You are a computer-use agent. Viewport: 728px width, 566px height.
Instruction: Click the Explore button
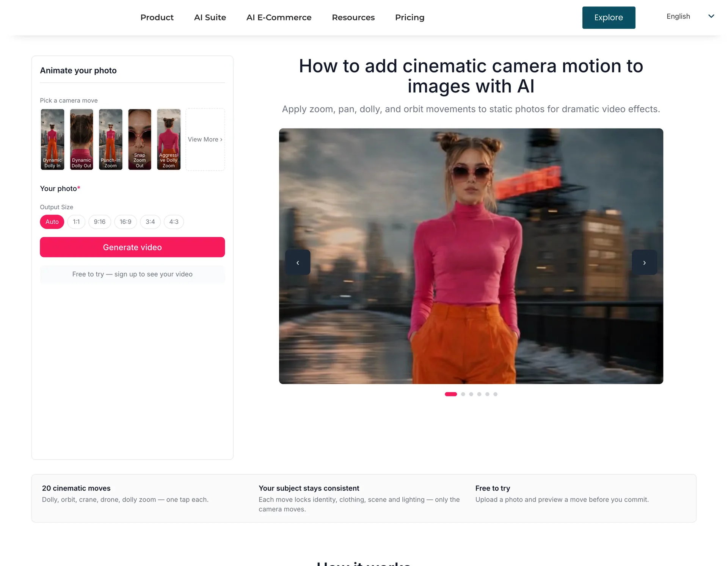609,17
